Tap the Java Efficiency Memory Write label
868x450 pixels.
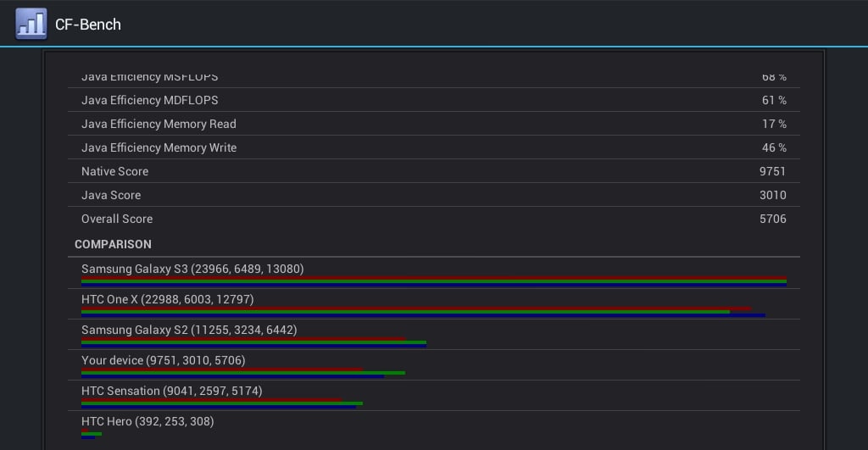[159, 147]
